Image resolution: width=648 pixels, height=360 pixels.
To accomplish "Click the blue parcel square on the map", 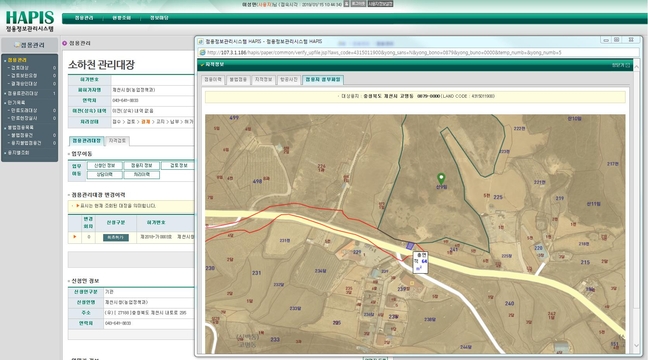I will click(410, 246).
